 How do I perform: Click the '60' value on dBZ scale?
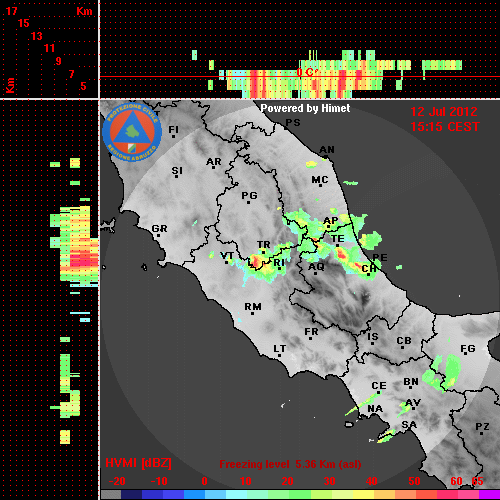coord(456,481)
